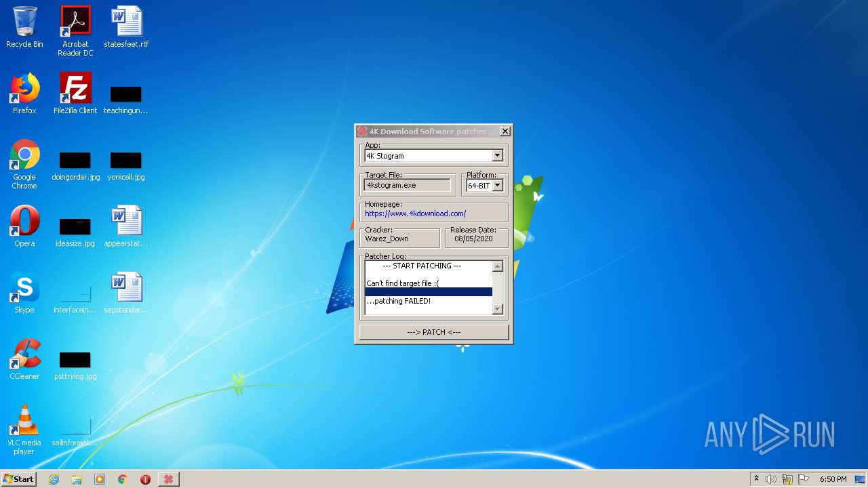Launch FileZilla Client shortcut
This screenshot has width=868, height=488.
75,94
